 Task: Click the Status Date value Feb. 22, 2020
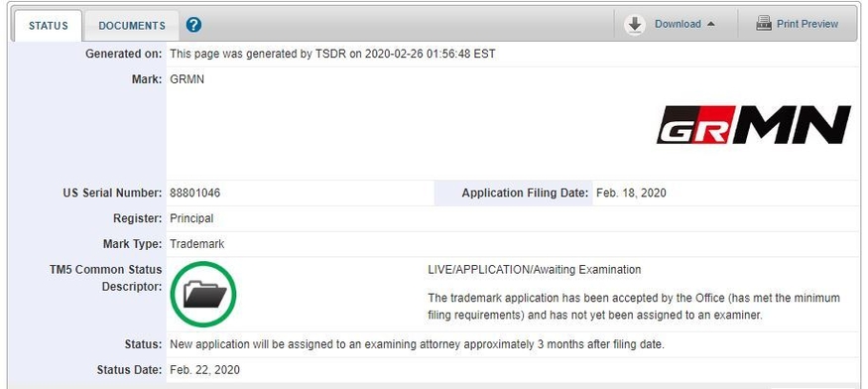click(204, 369)
